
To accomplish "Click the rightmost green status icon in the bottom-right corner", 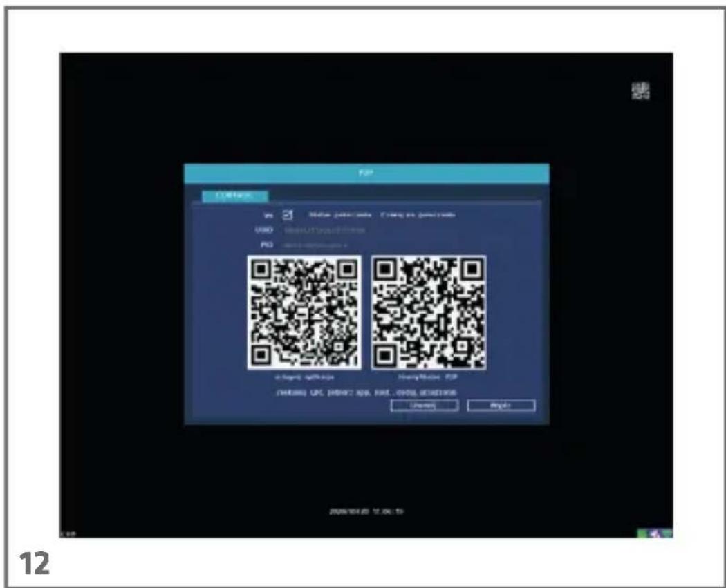I will click(667, 533).
